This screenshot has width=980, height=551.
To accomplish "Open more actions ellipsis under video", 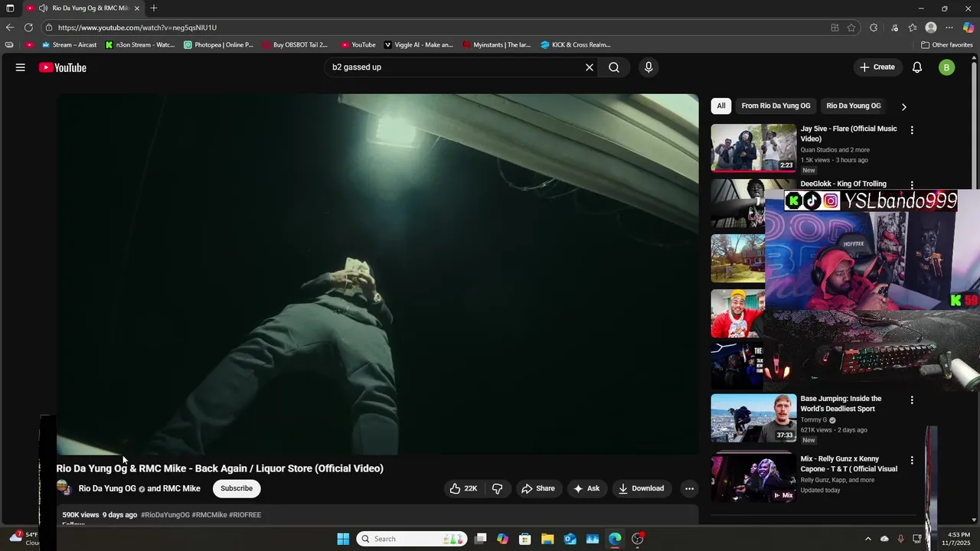I will (689, 488).
